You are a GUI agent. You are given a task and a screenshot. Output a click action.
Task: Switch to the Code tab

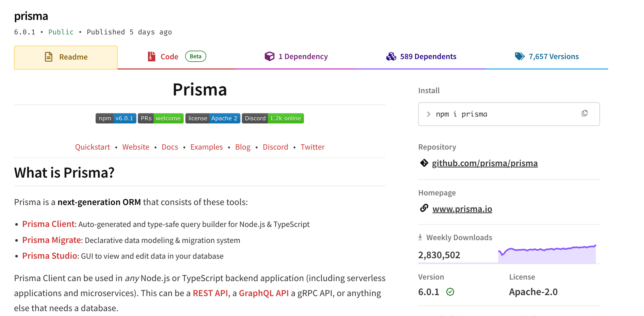(176, 57)
